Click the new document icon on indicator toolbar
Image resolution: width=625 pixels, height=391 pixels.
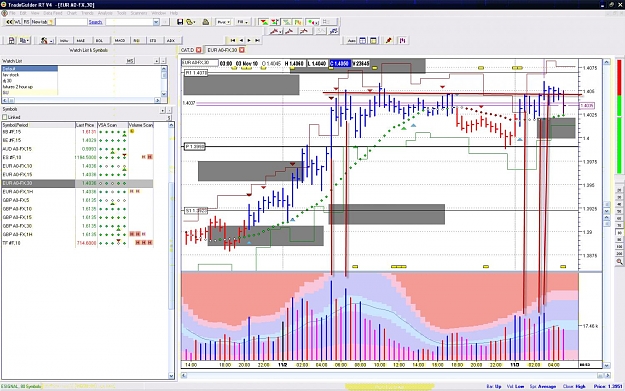click(12, 40)
